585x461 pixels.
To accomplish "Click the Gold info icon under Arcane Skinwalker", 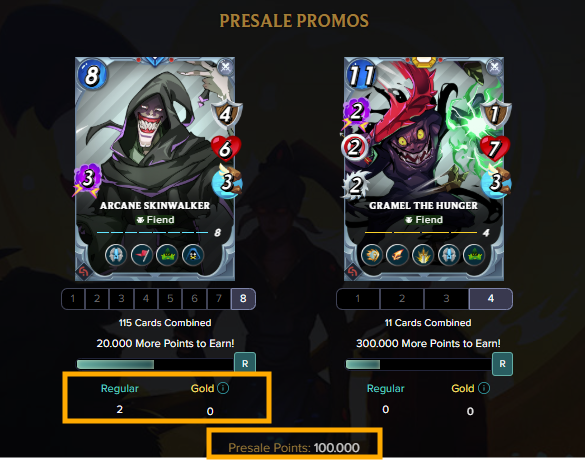I will (x=223, y=388).
